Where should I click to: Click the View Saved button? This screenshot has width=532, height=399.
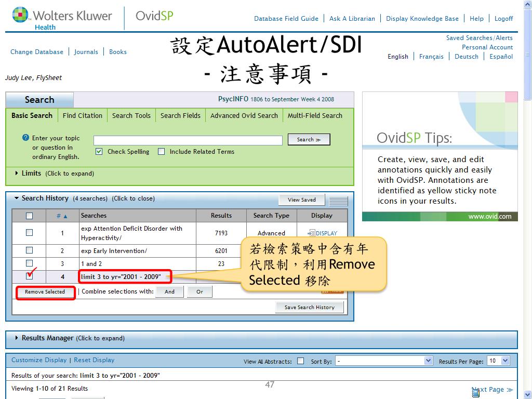(302, 200)
